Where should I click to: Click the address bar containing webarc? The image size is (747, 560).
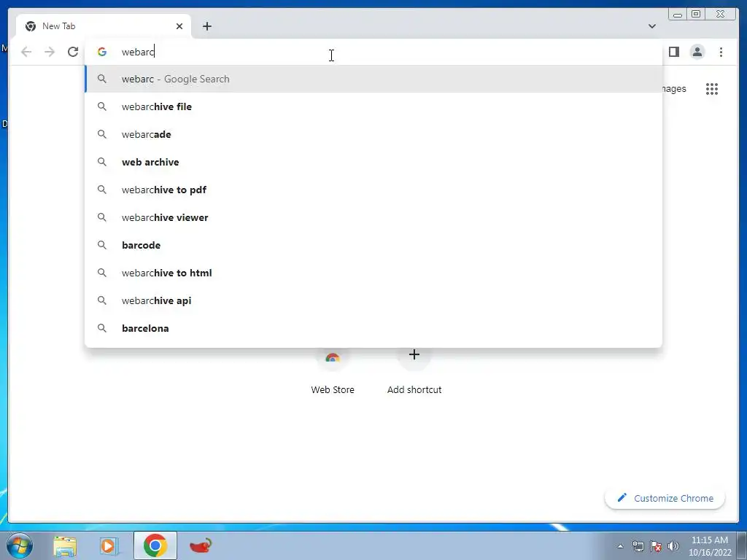374,52
